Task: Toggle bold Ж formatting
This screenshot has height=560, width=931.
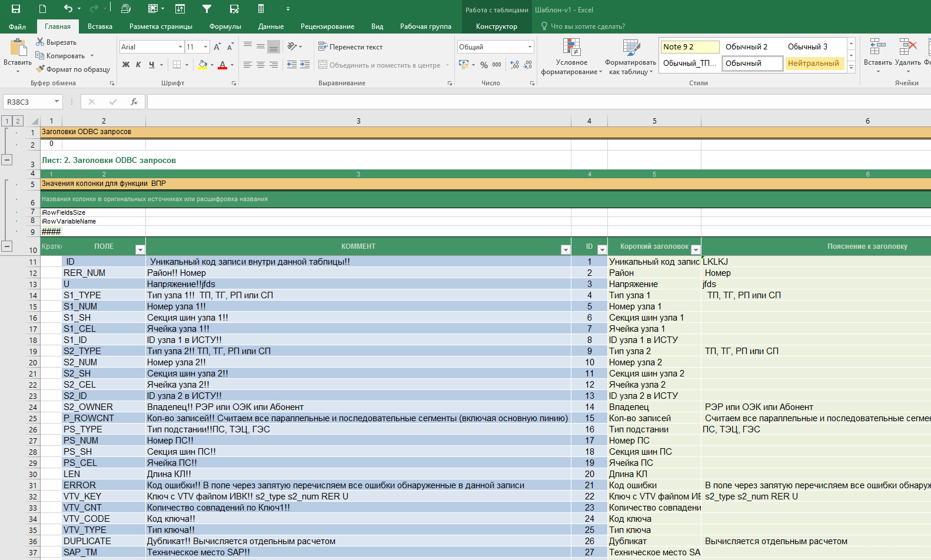Action: [126, 65]
